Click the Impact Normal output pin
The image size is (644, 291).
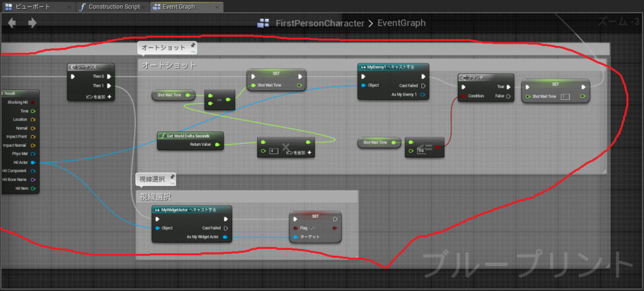(33, 145)
